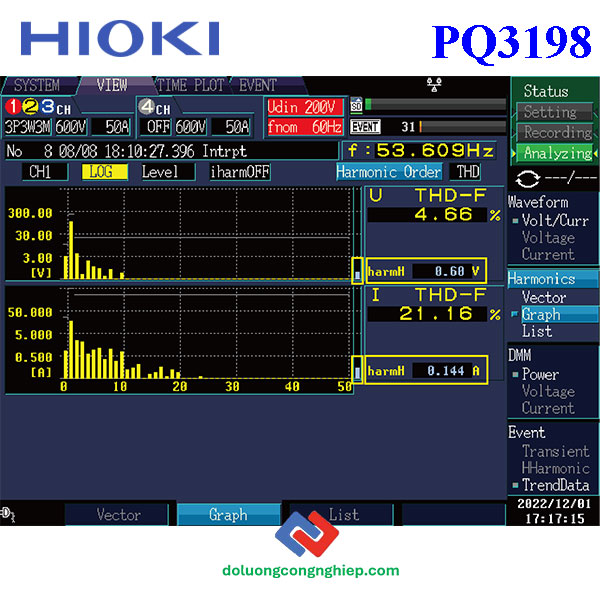This screenshot has width=600, height=600.
Task: Click the circular arrows repeat-recording icon
Action: coord(528,176)
